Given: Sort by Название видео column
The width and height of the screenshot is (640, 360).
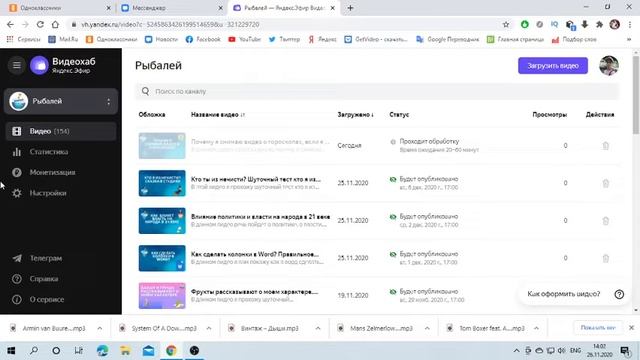Looking at the screenshot, I should [x=218, y=115].
